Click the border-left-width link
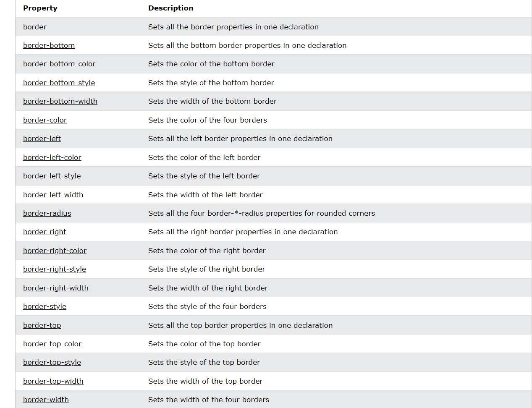The image size is (532, 408). point(53,195)
